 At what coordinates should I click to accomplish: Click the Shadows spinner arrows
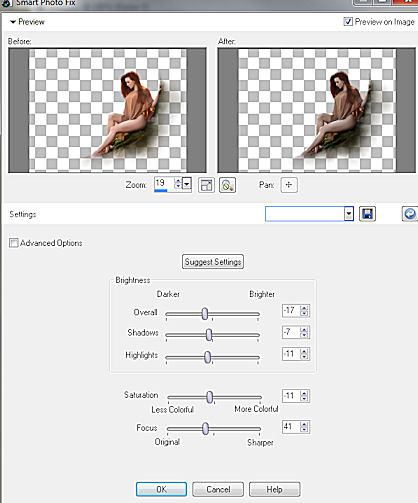coord(304,332)
